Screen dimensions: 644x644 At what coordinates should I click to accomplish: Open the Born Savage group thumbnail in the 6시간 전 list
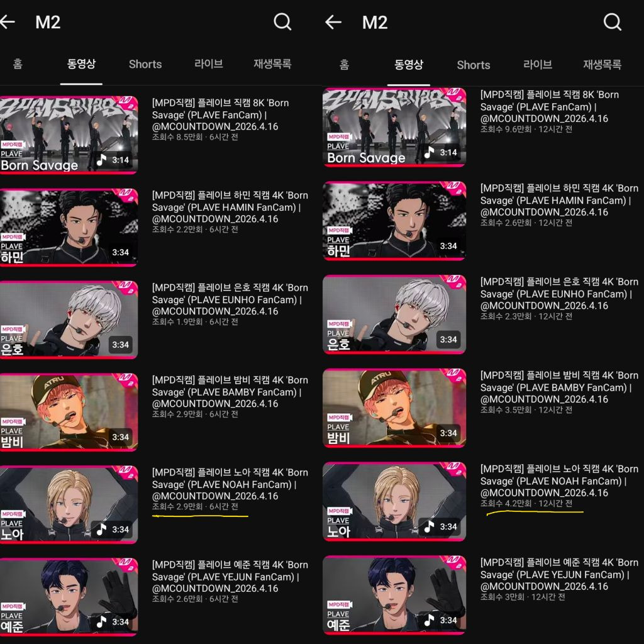point(68,135)
